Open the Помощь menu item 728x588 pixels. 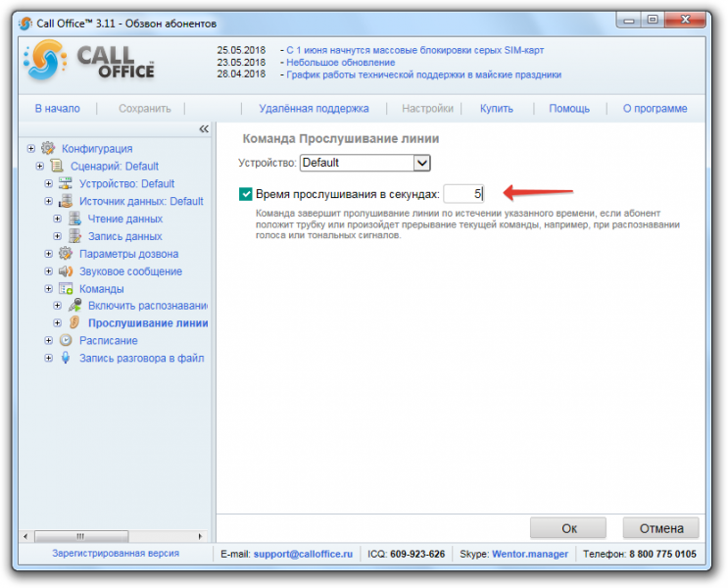coord(569,109)
